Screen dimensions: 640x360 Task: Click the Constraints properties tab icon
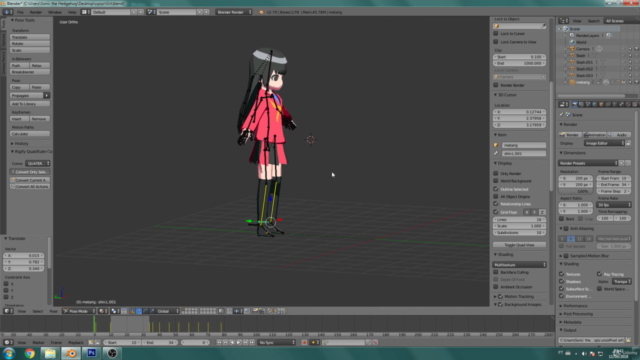point(608,104)
